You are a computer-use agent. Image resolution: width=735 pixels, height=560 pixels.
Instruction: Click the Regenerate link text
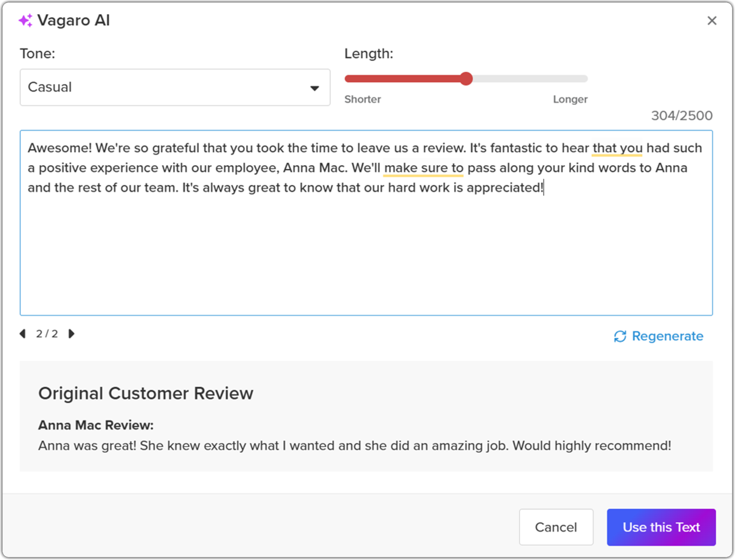668,336
